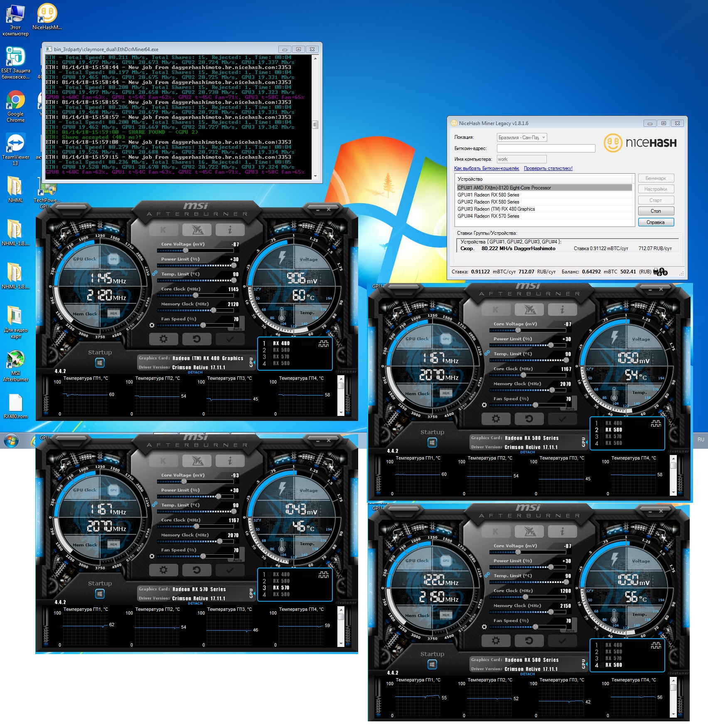Toggle Startup Windows button in RX 570 Afterburner

click(x=100, y=594)
